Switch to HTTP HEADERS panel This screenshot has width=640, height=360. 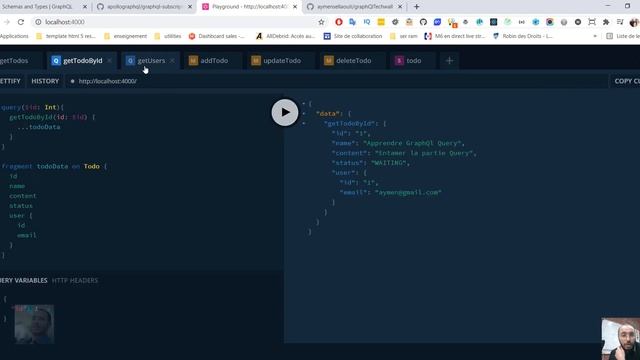pyautogui.click(x=75, y=280)
